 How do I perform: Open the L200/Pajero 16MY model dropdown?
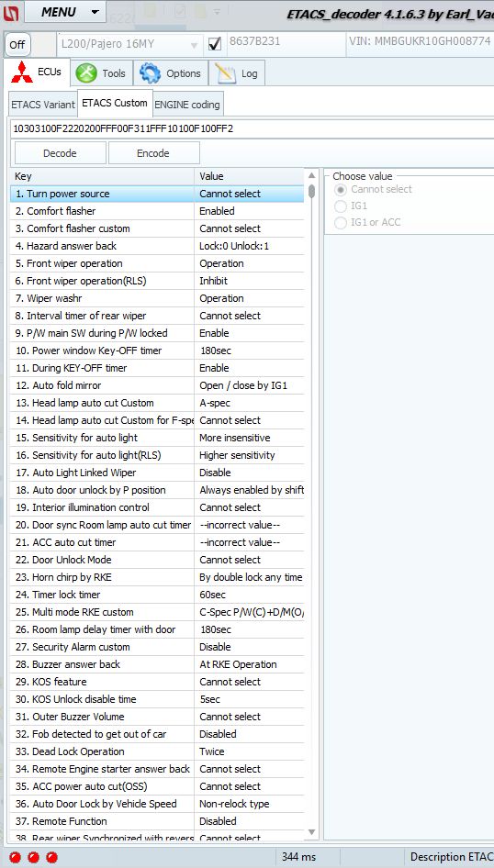coord(130,45)
